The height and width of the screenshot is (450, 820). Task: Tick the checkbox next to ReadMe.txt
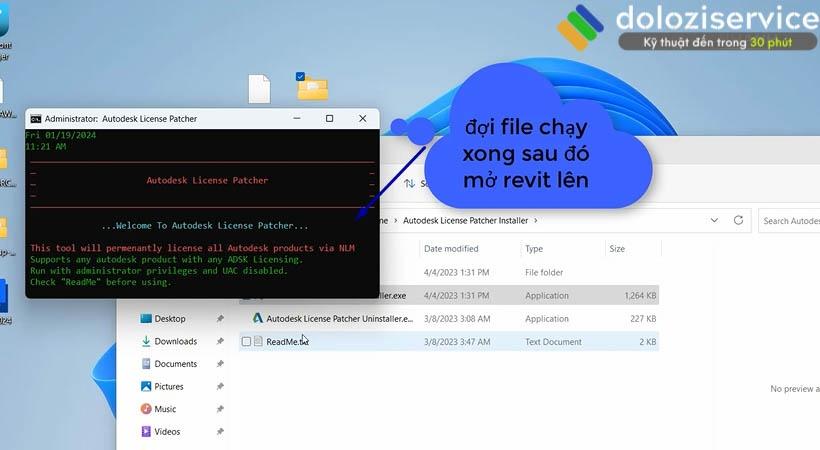click(246, 341)
